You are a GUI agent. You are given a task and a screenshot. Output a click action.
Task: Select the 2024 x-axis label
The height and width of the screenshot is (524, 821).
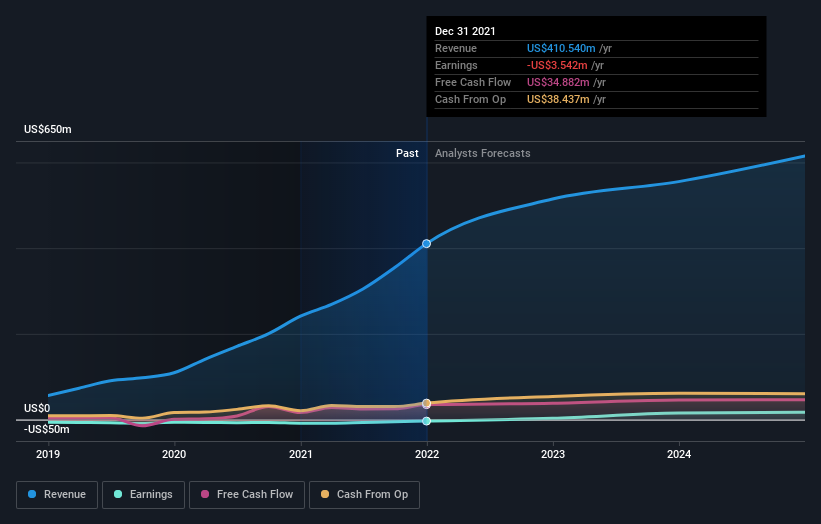point(679,454)
